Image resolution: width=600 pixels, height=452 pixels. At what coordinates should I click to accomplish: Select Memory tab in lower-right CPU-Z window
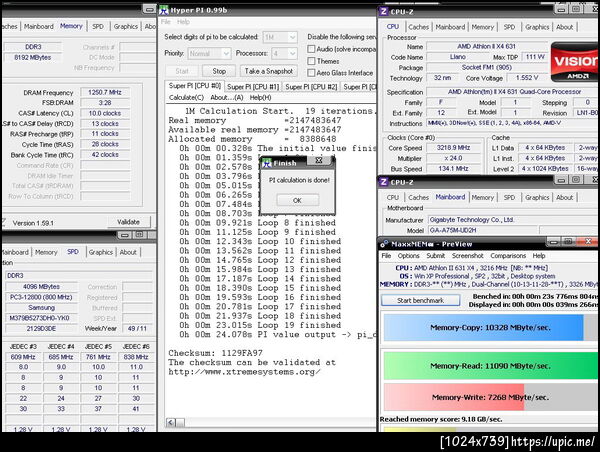click(x=483, y=197)
